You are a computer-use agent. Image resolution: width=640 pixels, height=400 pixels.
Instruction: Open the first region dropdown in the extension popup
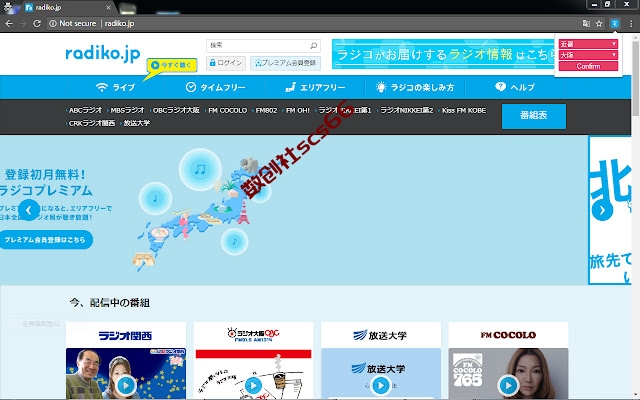pyautogui.click(x=588, y=44)
